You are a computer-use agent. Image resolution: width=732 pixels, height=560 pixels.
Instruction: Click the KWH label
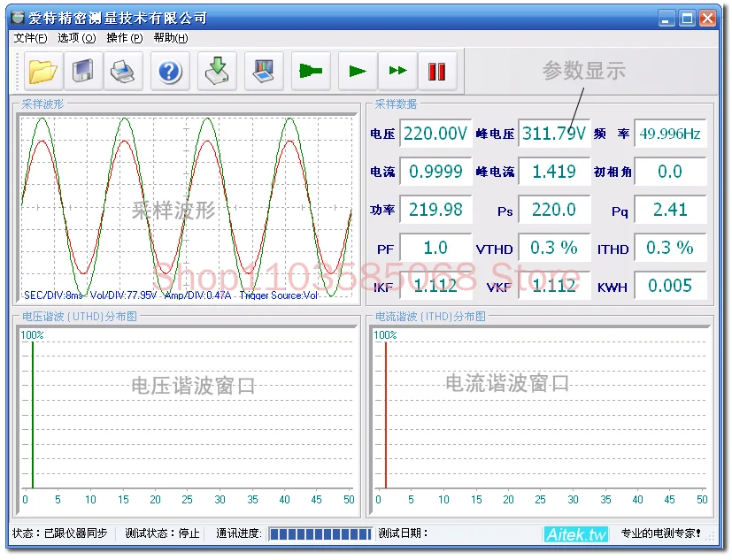click(613, 288)
